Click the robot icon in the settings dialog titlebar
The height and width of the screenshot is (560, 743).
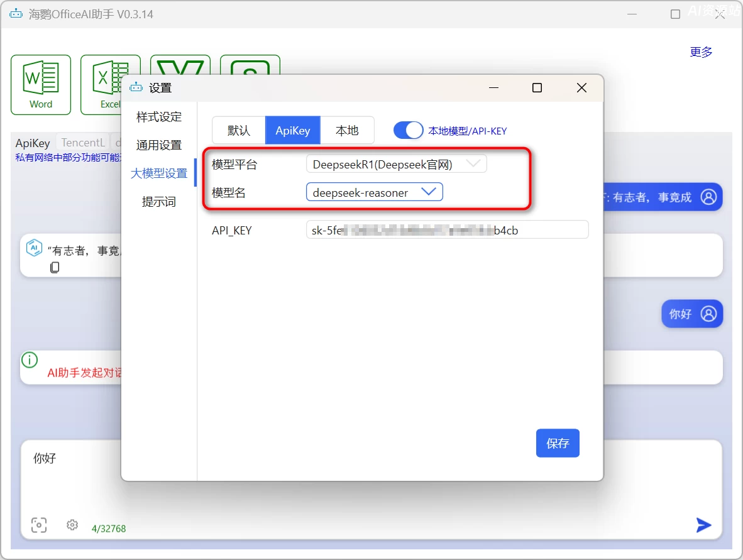click(136, 87)
